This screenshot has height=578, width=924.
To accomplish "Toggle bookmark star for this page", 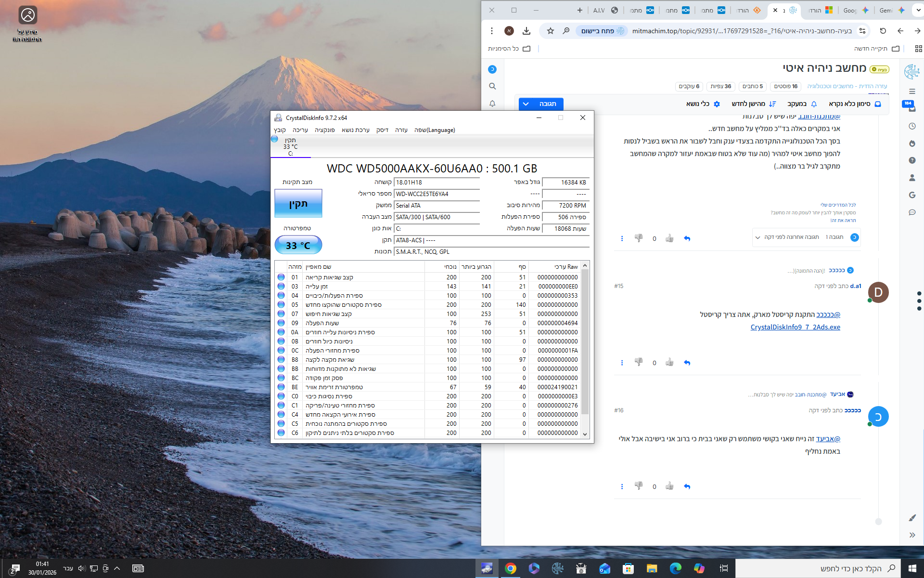I will click(551, 31).
